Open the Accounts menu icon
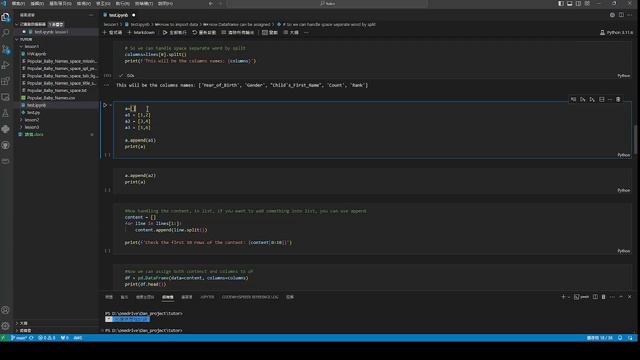Screen dimensions: 640x360 [6, 310]
